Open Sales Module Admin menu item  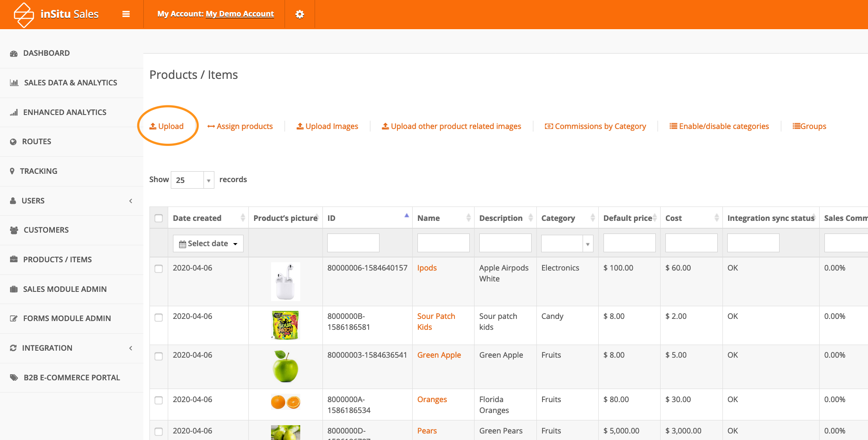pyautogui.click(x=64, y=289)
